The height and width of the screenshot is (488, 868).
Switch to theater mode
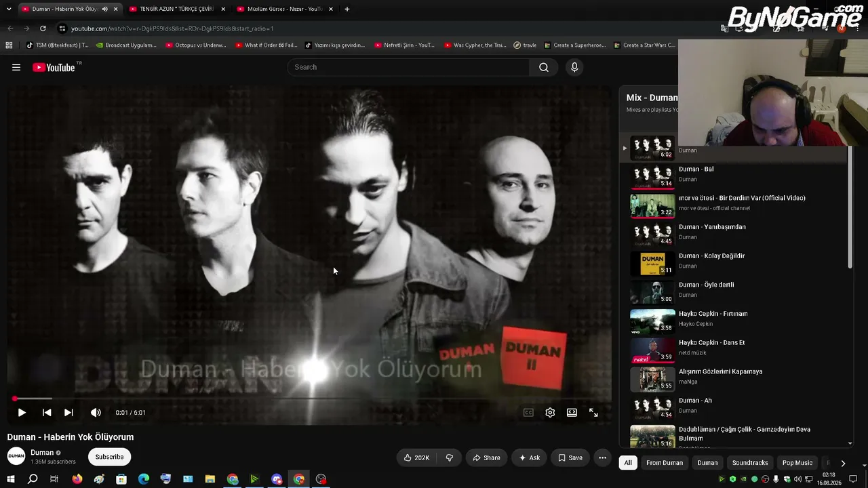[572, 412]
